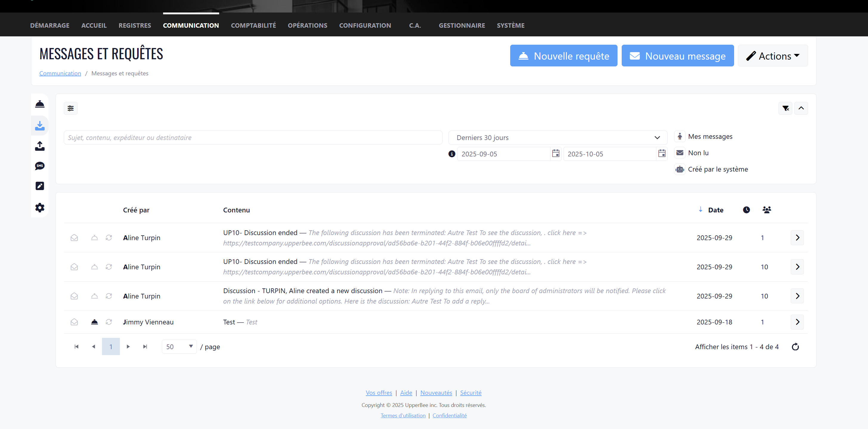
Task: Expand the Actions dropdown menu
Action: pos(773,56)
